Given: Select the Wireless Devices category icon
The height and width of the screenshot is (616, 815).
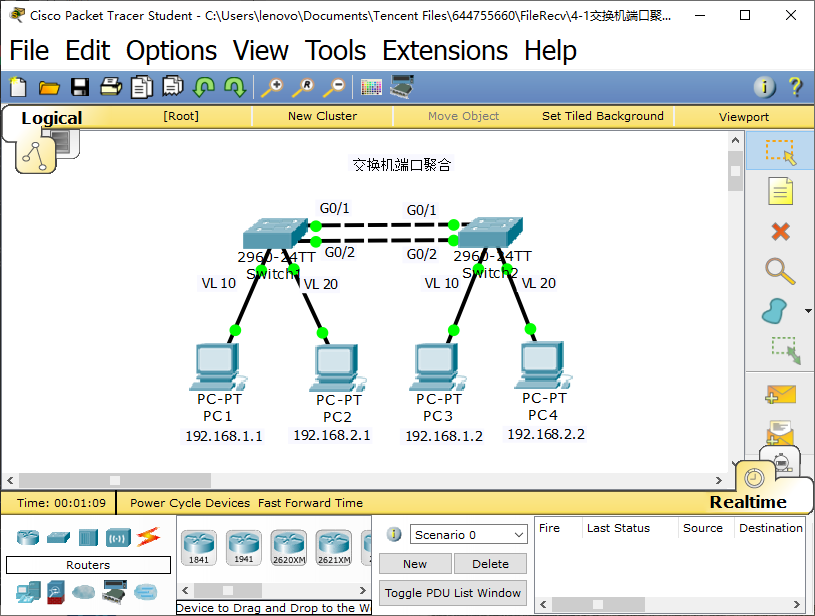Looking at the screenshot, I should click(118, 538).
